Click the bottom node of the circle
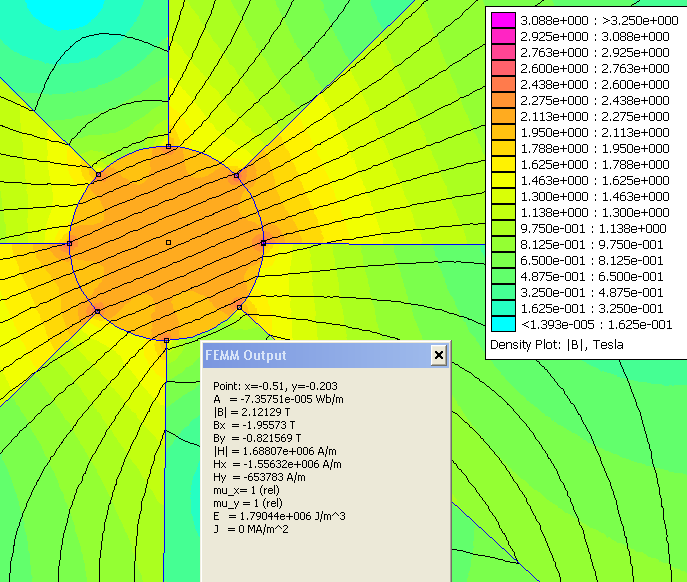 coord(166,340)
